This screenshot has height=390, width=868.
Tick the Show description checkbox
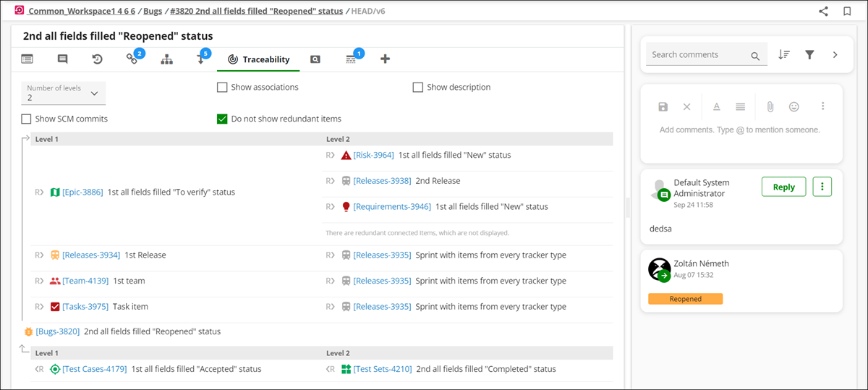coord(417,88)
